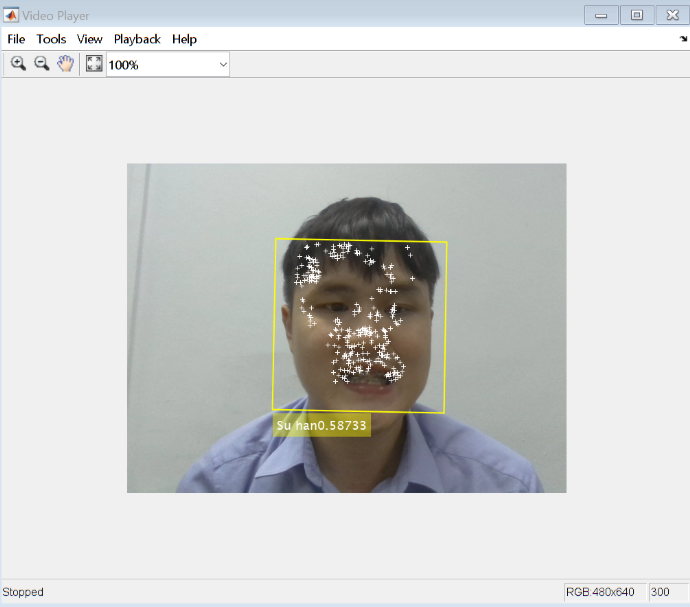Click the frame count '300' field
Screen dimensions: 690x607
668,592
